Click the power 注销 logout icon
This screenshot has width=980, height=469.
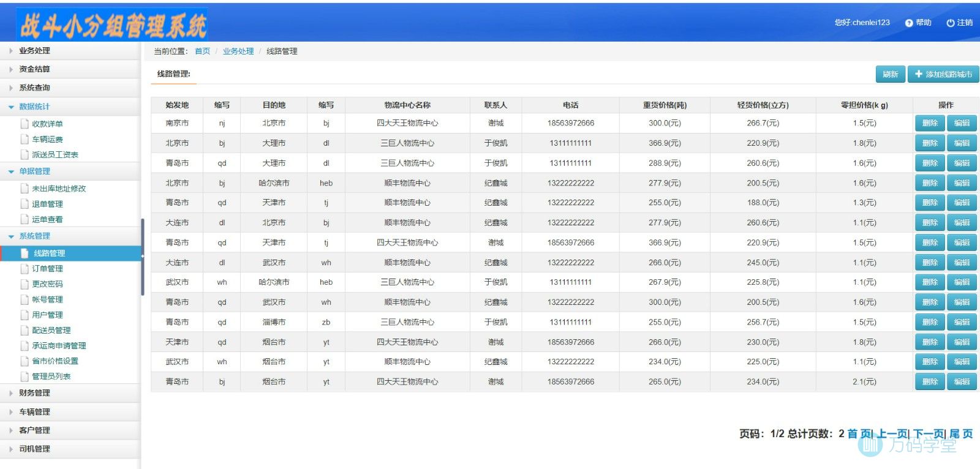951,23
